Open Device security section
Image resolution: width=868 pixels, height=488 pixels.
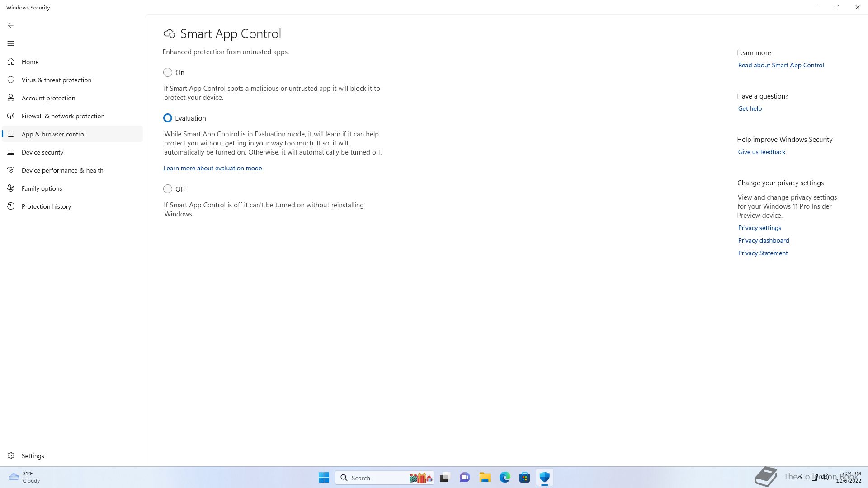coord(72,152)
